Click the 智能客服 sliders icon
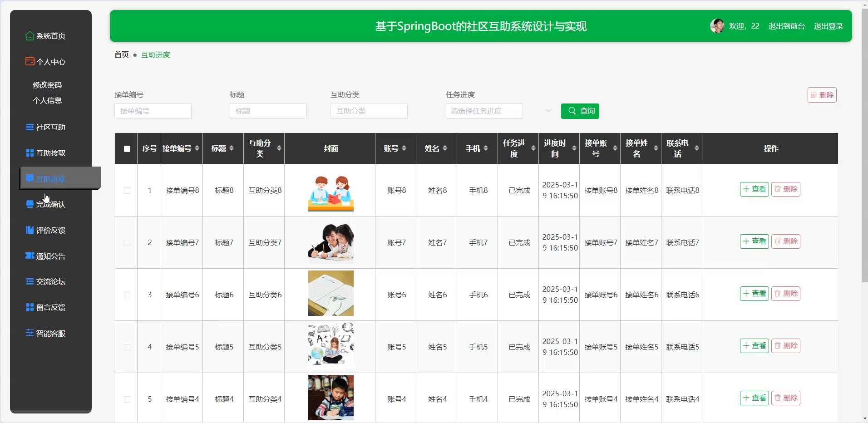The width and height of the screenshot is (868, 423). point(30,333)
